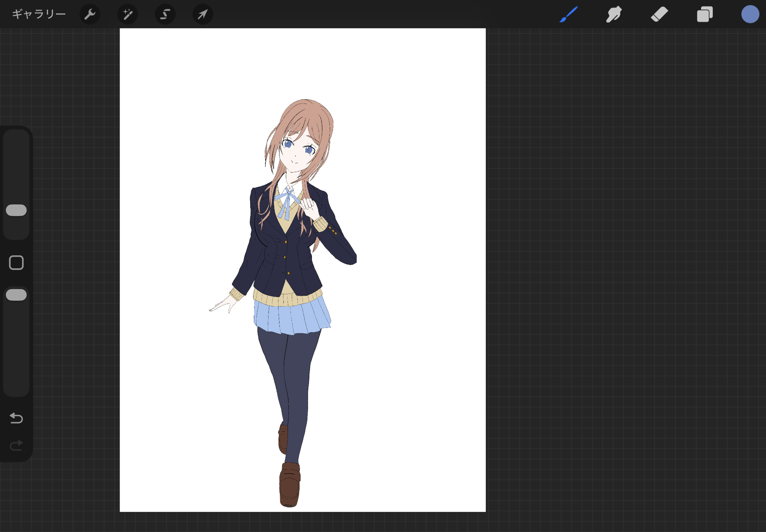Screen dimensions: 766x532
Task: Select the Brush tool
Action: (568, 15)
